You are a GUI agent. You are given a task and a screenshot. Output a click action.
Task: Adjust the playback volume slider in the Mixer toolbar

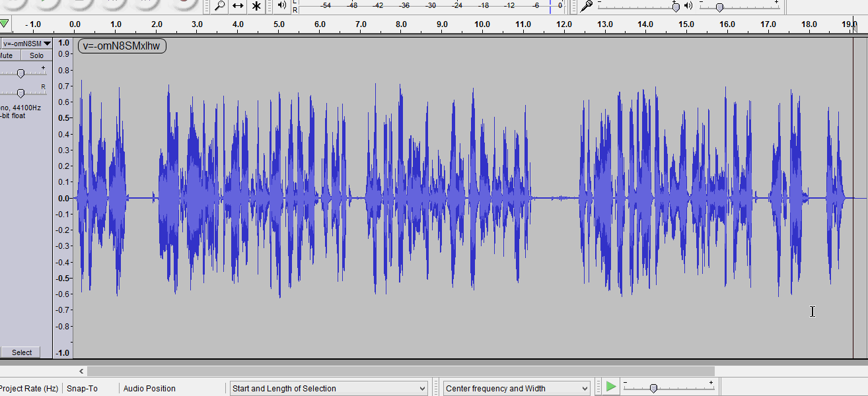pos(719,7)
